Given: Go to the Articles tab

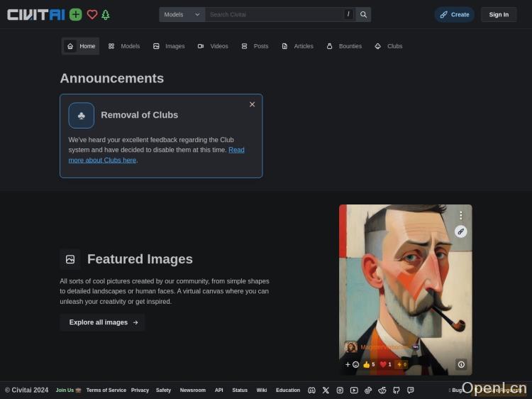Looking at the screenshot, I should pos(297,46).
